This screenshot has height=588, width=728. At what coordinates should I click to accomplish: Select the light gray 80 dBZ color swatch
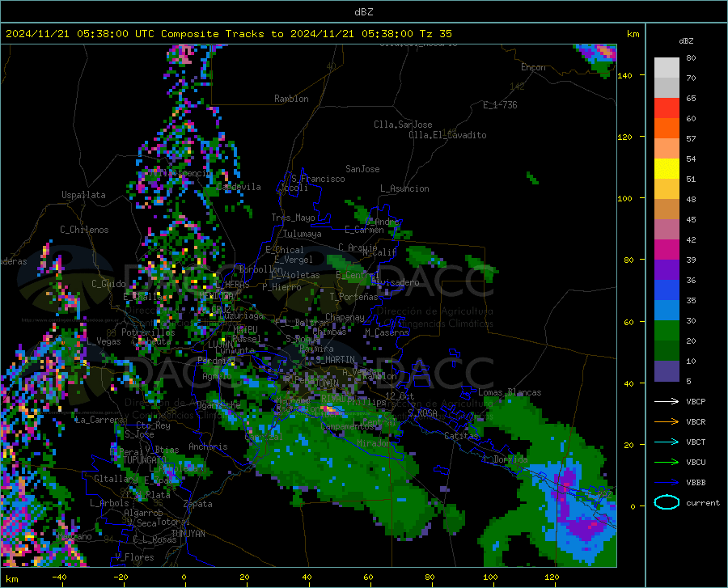(667, 68)
